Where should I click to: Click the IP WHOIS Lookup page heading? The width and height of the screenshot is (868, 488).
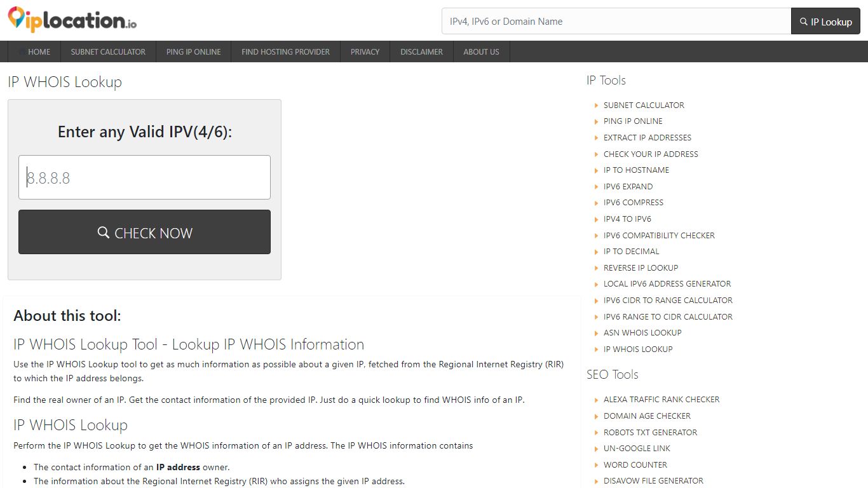click(x=65, y=82)
